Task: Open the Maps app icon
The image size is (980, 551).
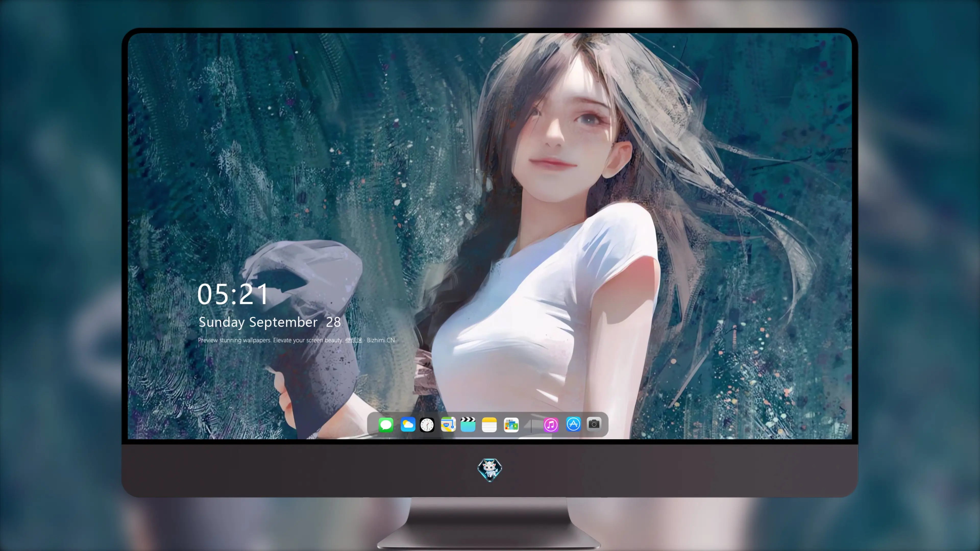Action: click(x=448, y=424)
